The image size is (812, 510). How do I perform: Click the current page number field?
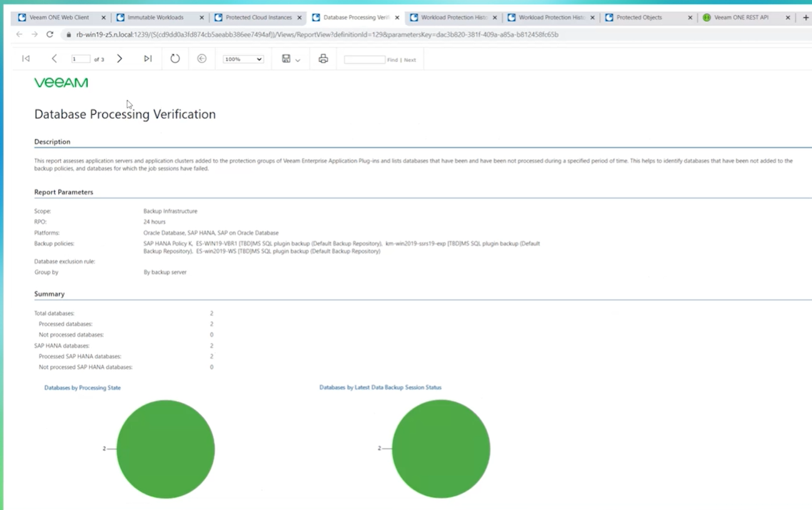coord(80,59)
